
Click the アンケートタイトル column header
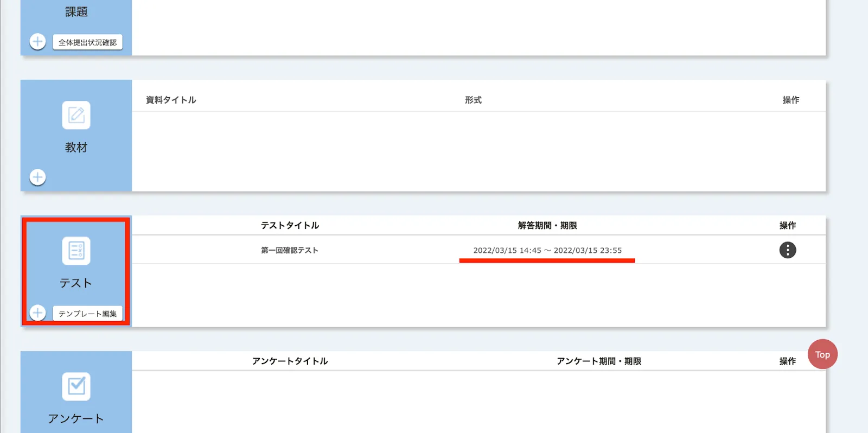pos(290,361)
